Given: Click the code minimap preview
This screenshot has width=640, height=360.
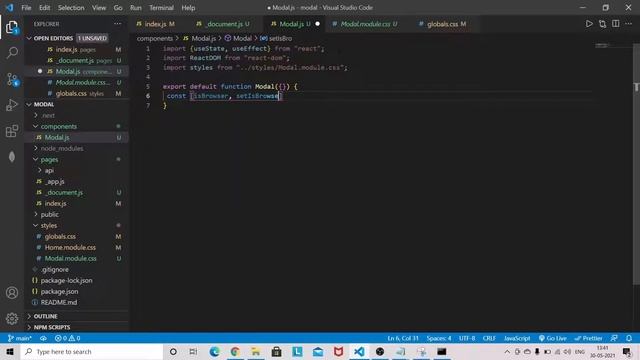Looking at the screenshot, I should (x=602, y=45).
